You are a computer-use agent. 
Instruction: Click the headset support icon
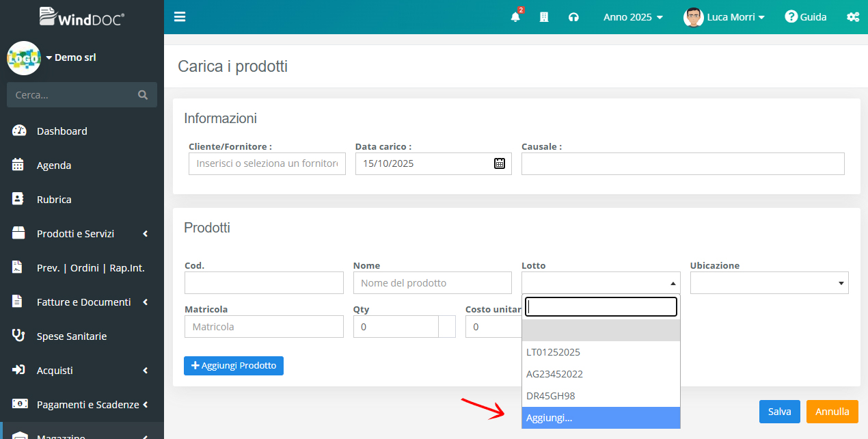point(573,17)
